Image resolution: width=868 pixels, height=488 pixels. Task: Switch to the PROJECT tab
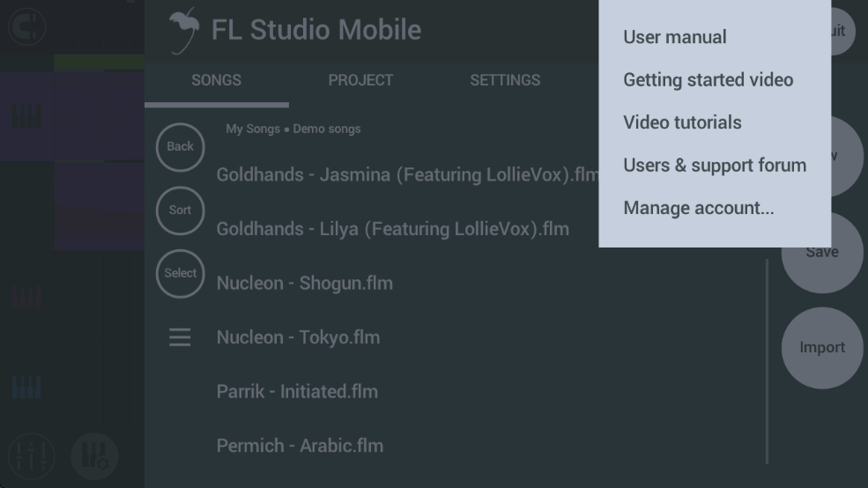tap(360, 80)
